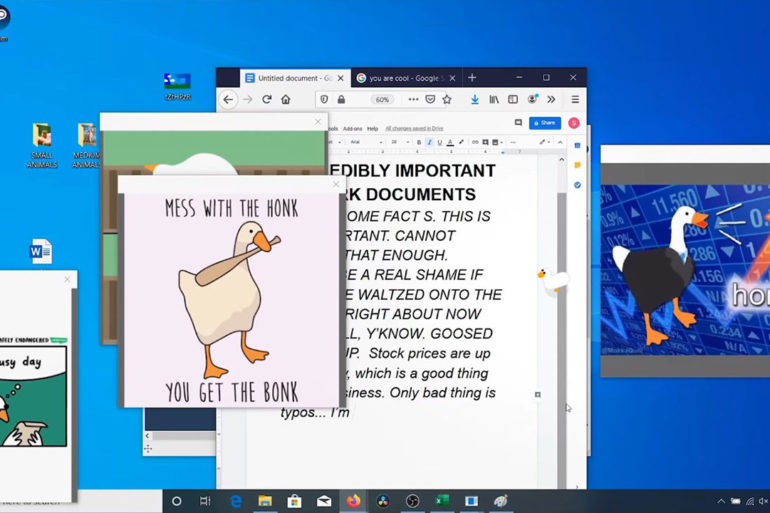
Task: Insert link with the link icon
Action: pos(475,142)
